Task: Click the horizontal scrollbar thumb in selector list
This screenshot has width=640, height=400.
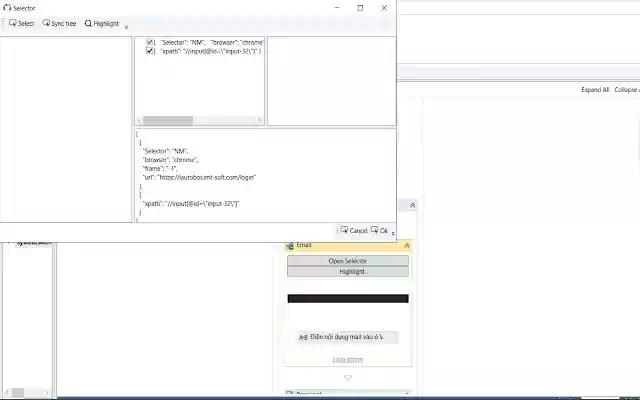Action: (x=168, y=120)
